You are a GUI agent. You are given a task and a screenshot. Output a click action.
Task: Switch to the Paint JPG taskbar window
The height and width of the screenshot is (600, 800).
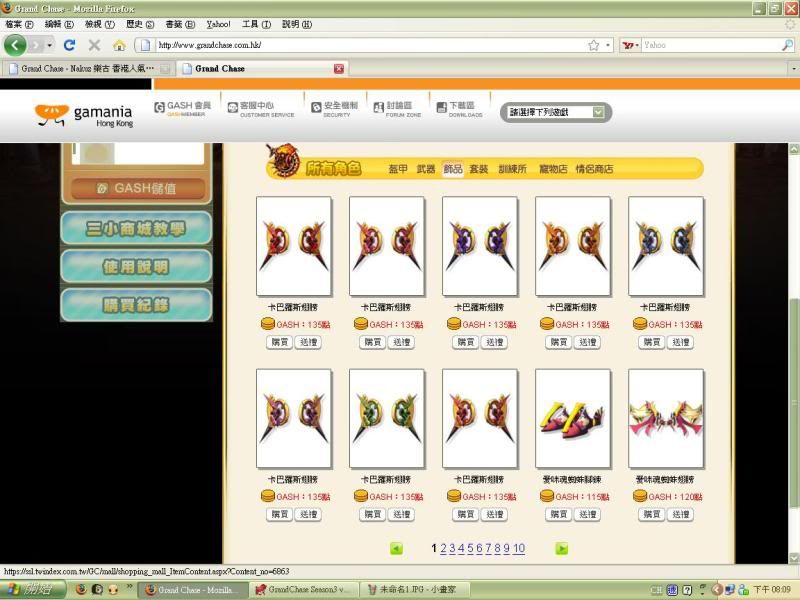(x=413, y=590)
